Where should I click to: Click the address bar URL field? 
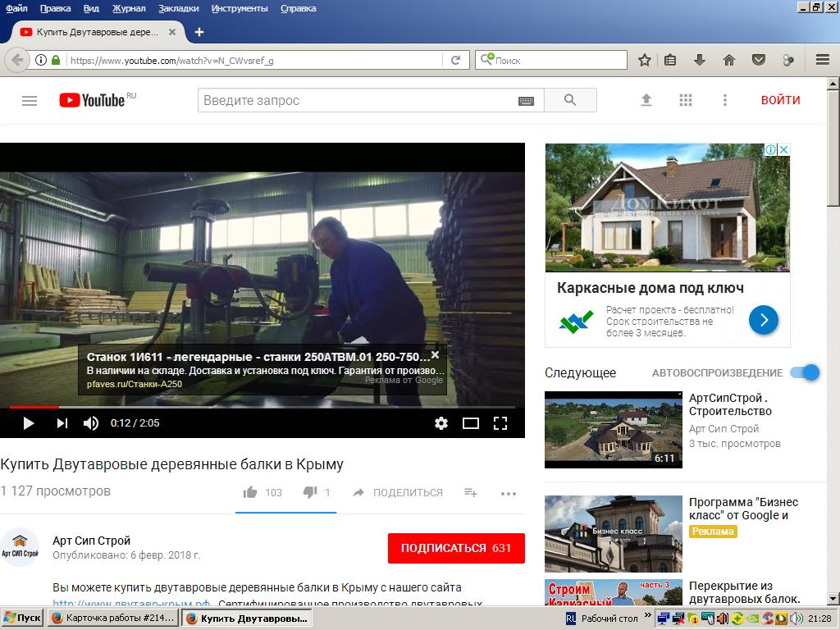(x=254, y=60)
